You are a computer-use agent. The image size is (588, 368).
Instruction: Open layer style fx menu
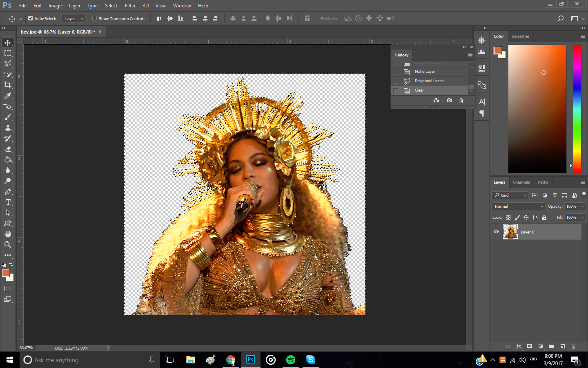tap(519, 346)
